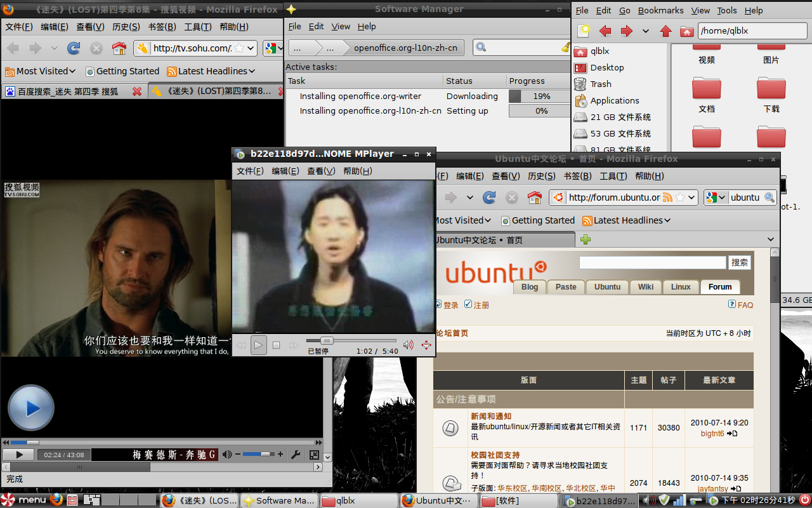Open Google engine dropdown in Ubuntu forum Firefox

[x=716, y=197]
